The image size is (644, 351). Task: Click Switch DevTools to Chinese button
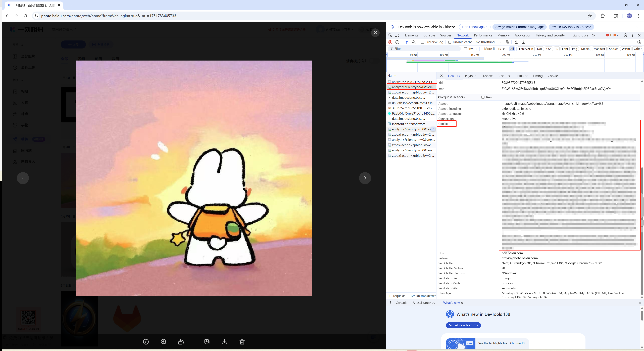click(x=571, y=27)
